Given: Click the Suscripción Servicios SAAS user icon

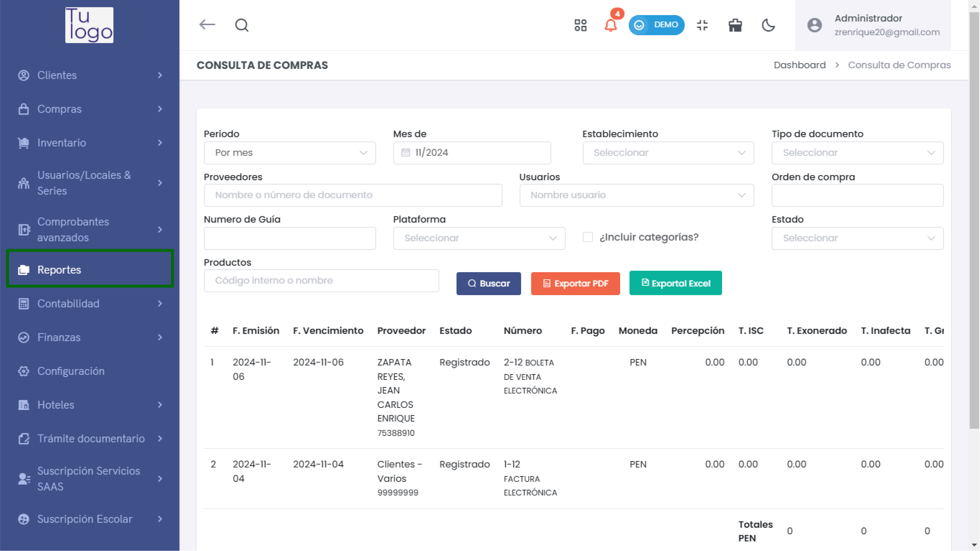Looking at the screenshot, I should (24, 479).
